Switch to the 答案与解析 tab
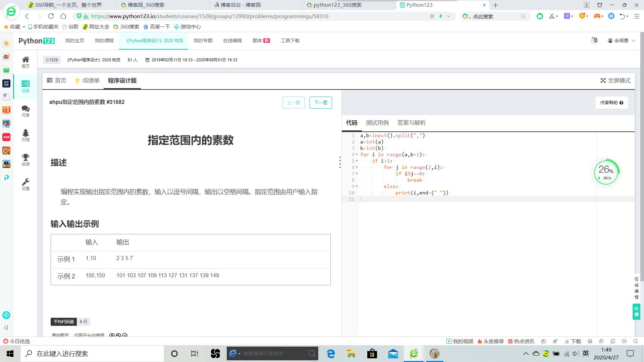Viewport: 644px width, 362px height. 411,123
